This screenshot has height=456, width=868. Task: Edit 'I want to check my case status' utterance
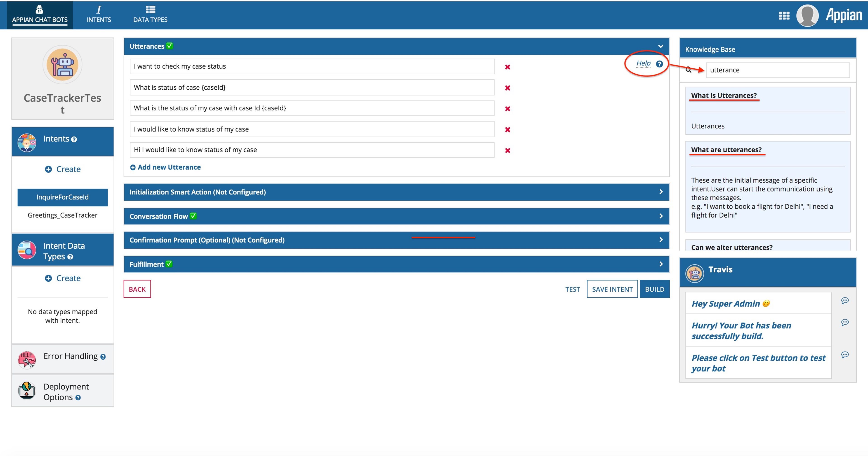tap(312, 66)
